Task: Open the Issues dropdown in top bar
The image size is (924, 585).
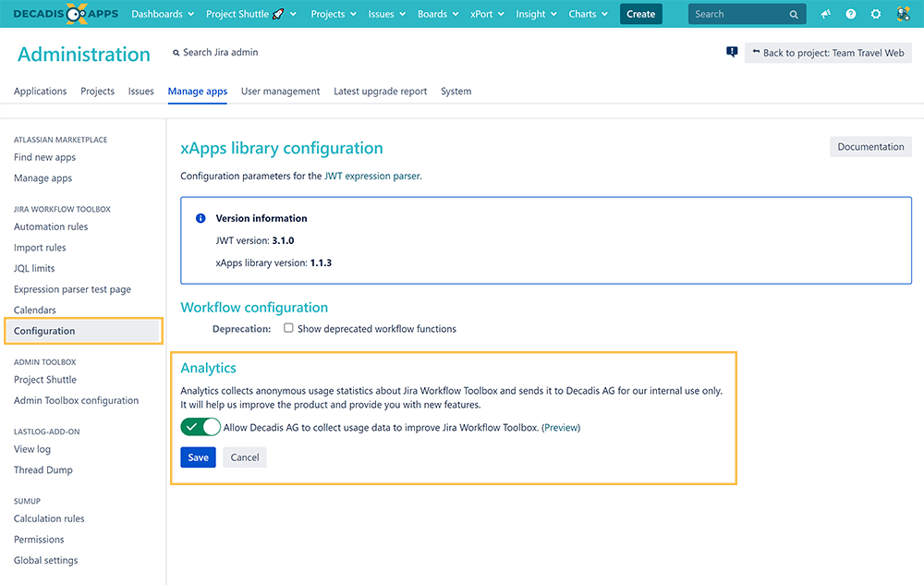Action: point(386,14)
